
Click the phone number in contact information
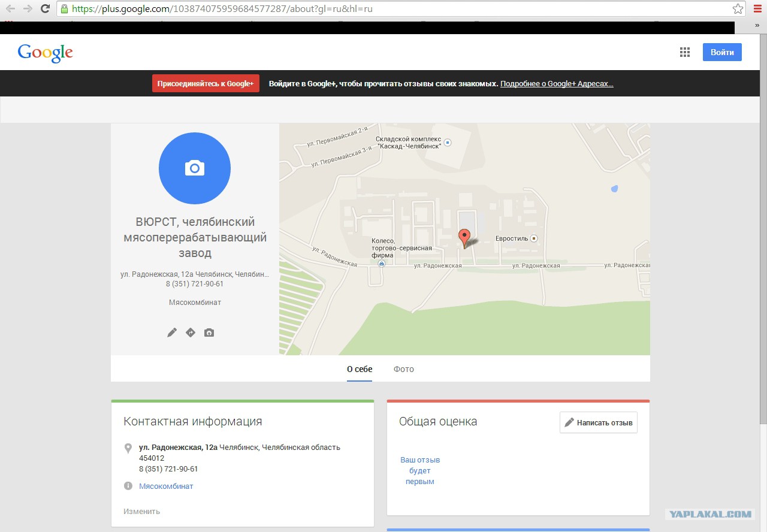click(168, 469)
